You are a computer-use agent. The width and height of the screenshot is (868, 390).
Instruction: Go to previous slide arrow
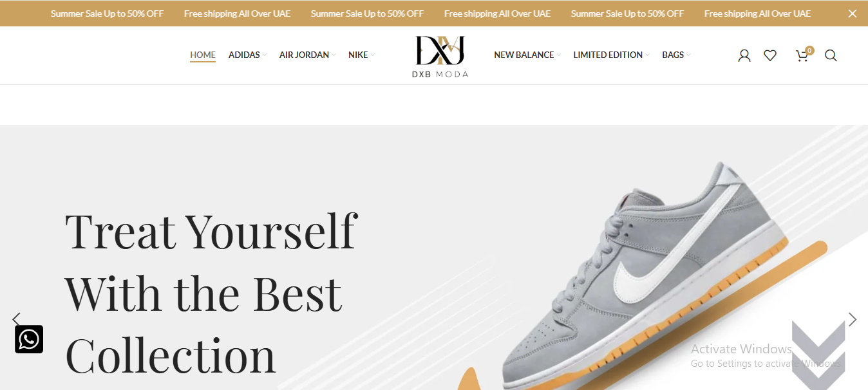[x=16, y=319]
